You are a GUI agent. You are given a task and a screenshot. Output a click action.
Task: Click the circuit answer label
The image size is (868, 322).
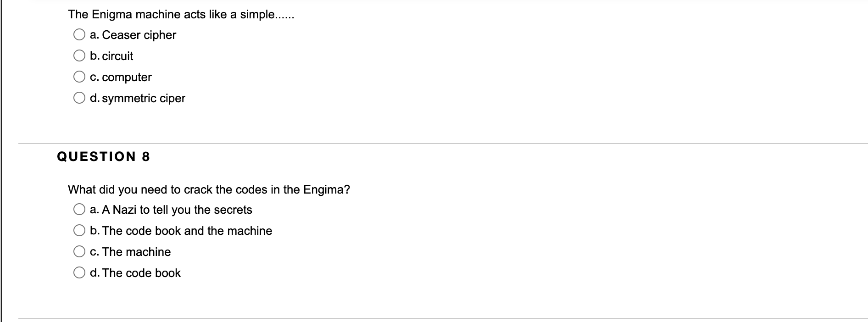coord(111,56)
